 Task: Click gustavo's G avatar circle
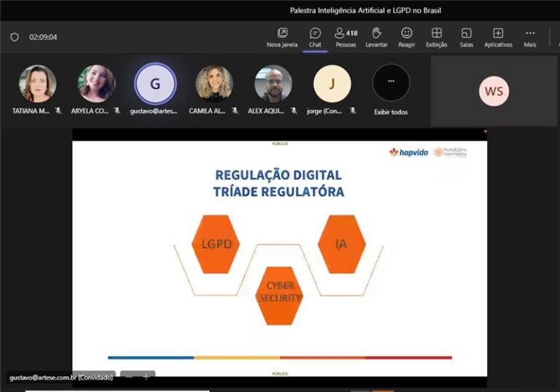[155, 83]
